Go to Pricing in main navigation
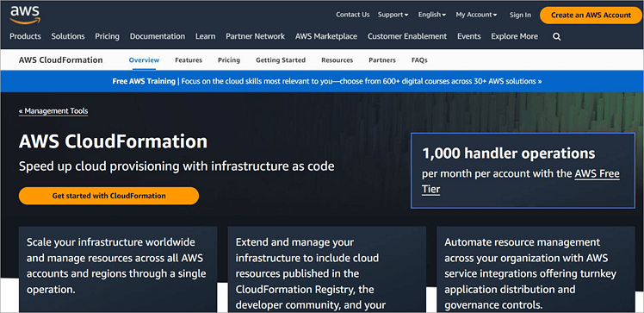This screenshot has height=313, width=644. coord(108,36)
